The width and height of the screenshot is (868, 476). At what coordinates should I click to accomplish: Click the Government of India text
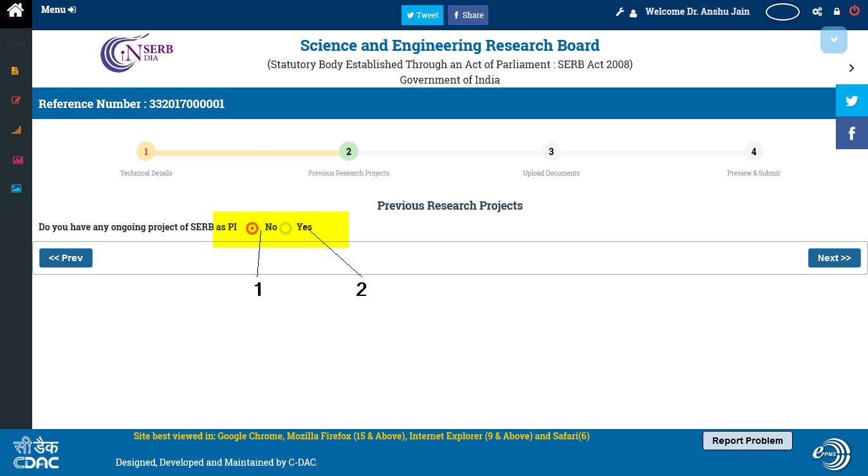point(450,80)
